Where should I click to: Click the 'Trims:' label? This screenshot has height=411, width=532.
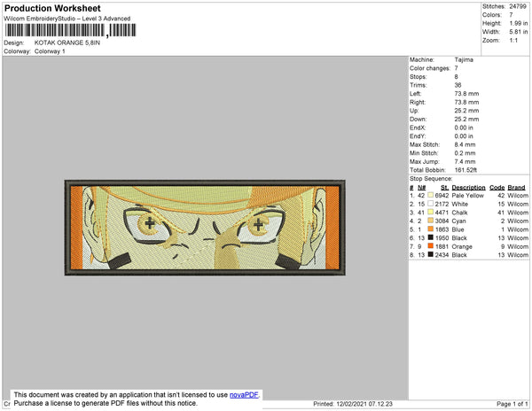point(418,85)
